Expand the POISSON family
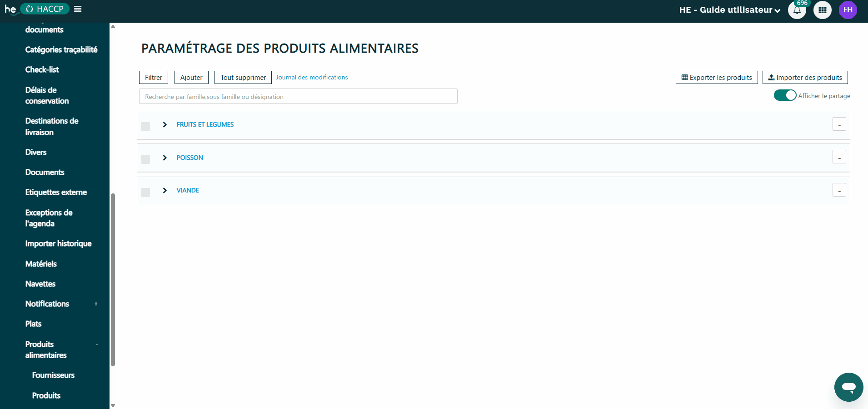 [x=165, y=158]
